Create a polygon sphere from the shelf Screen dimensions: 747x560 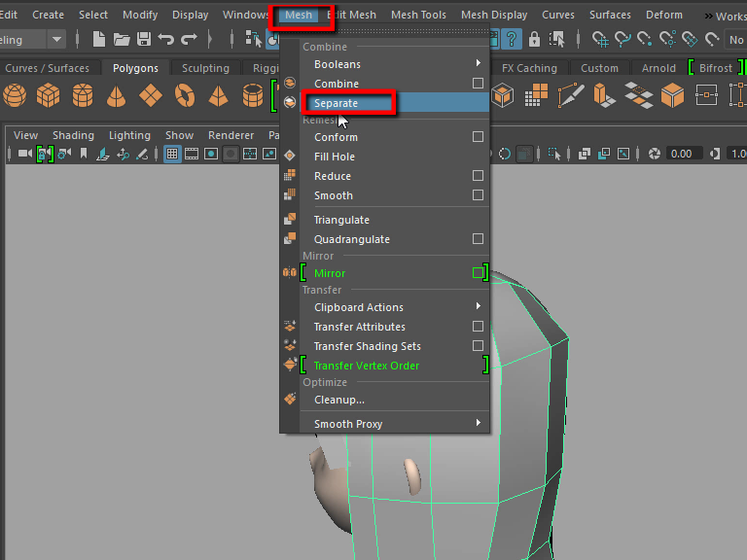click(15, 95)
